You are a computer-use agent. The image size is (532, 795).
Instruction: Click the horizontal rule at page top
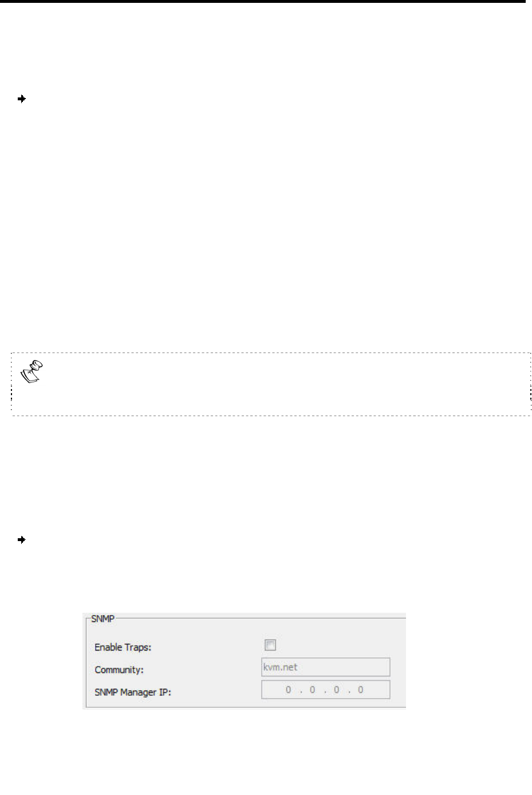coord(262,2)
